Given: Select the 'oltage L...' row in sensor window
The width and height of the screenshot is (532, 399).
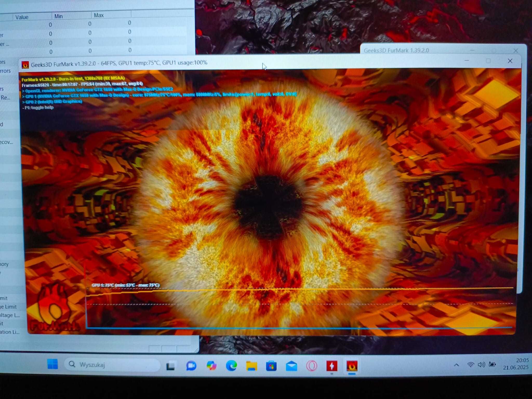Looking at the screenshot, I should pyautogui.click(x=10, y=315).
